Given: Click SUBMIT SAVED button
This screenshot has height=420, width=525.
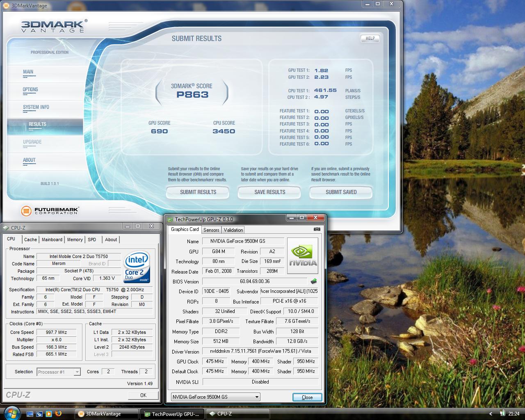Looking at the screenshot, I should pyautogui.click(x=341, y=192).
